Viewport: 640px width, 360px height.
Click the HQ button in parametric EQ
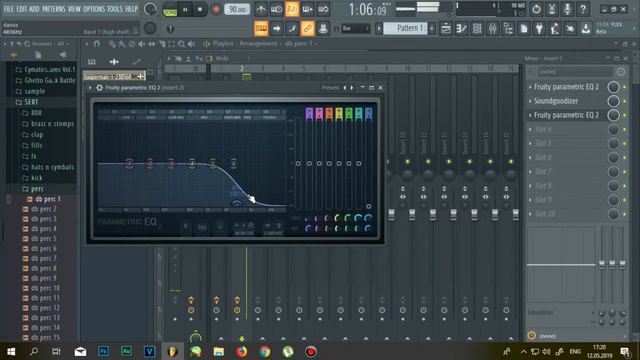tap(202, 227)
